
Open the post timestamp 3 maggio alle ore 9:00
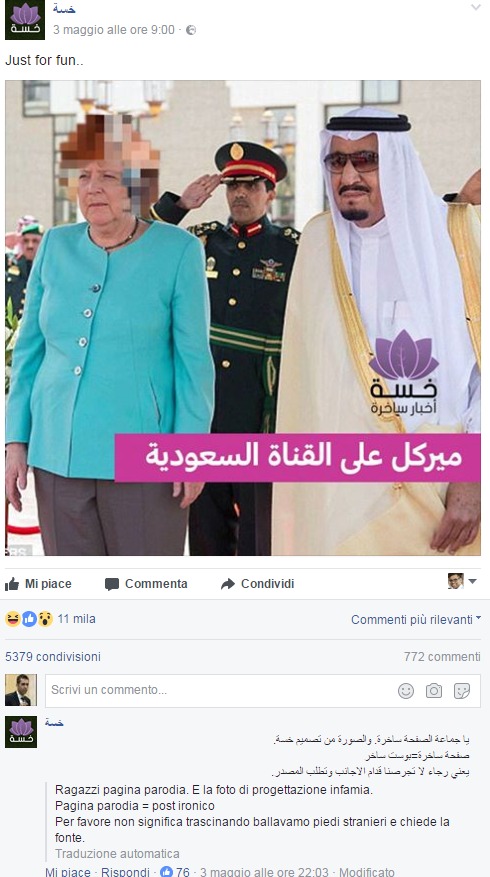point(114,30)
